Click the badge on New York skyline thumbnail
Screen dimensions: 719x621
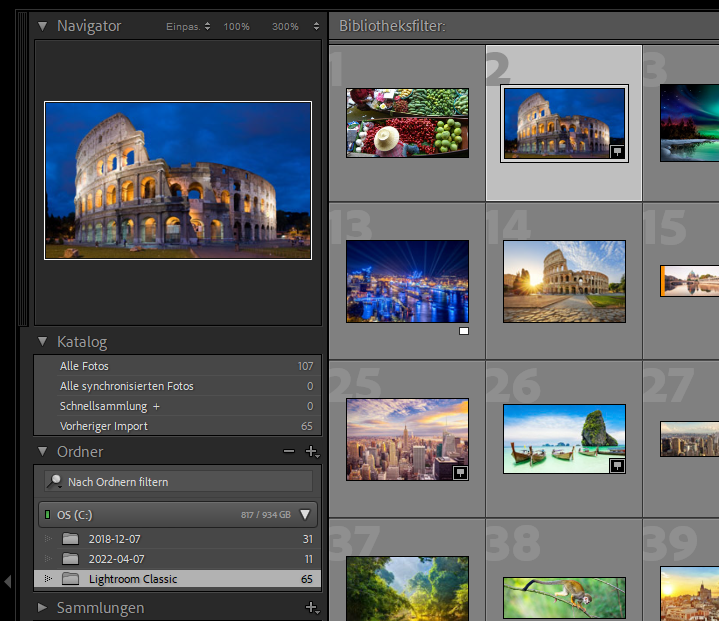460,473
